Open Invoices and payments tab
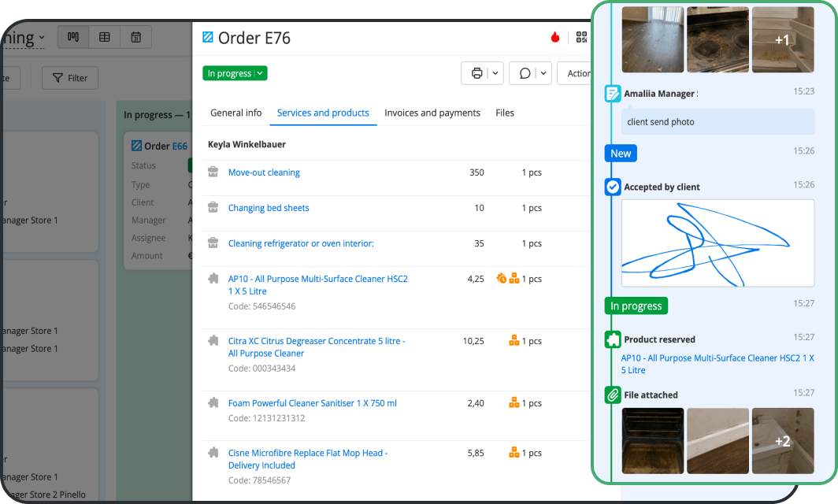This screenshot has width=838, height=504. (x=432, y=113)
